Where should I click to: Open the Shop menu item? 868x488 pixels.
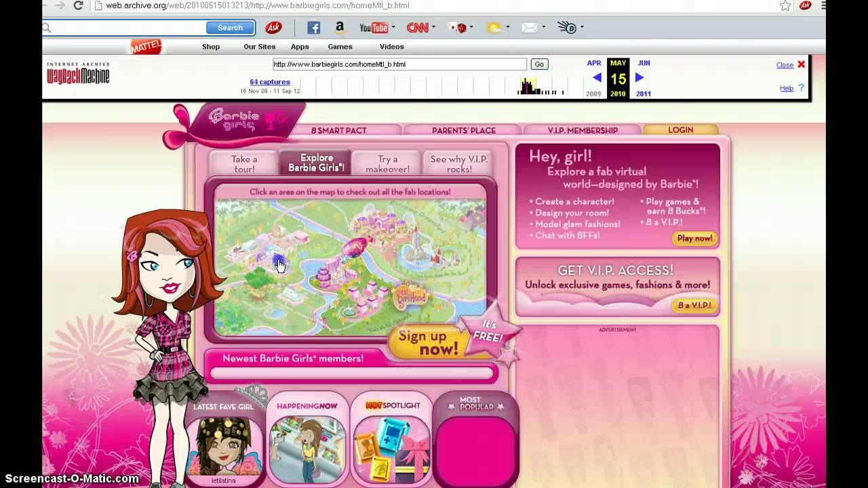click(211, 47)
